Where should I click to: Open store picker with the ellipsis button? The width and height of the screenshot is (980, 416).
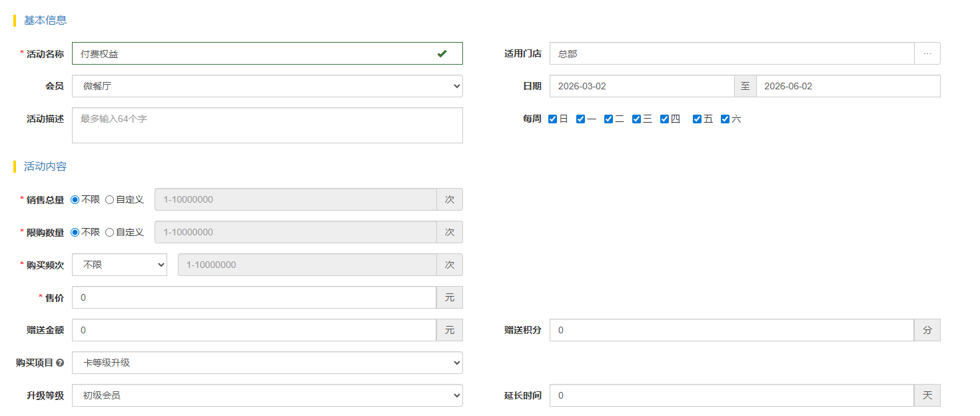coord(927,54)
